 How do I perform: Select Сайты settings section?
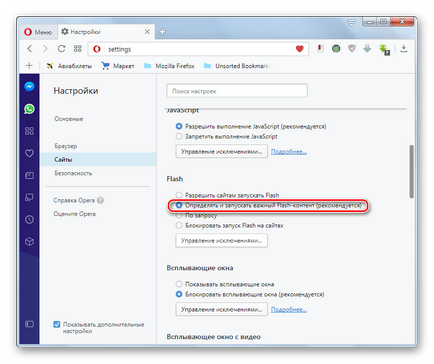98,160
